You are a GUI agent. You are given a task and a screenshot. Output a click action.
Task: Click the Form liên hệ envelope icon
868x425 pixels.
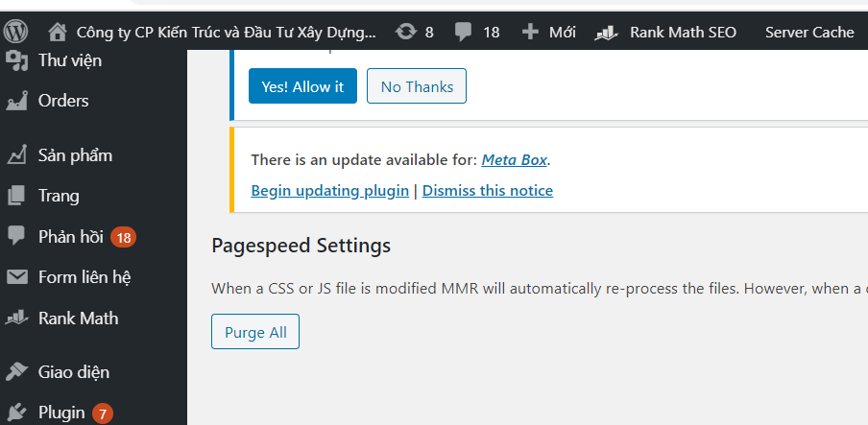(x=16, y=276)
